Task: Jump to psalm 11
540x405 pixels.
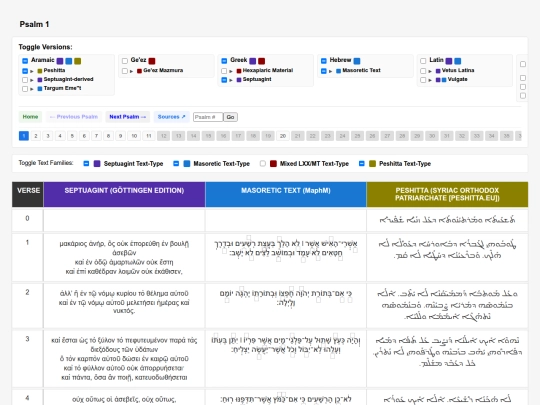Action: tap(149, 136)
